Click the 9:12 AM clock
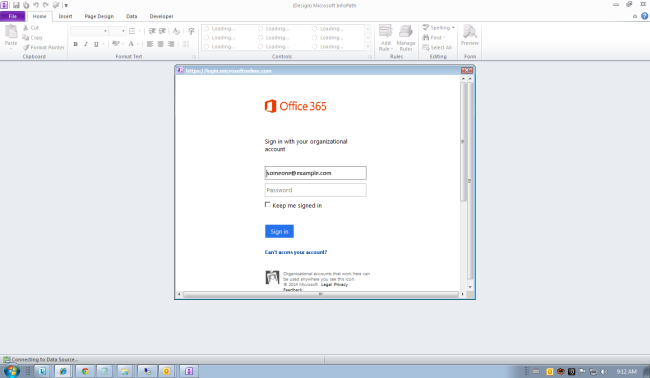650x378 pixels. [626, 371]
